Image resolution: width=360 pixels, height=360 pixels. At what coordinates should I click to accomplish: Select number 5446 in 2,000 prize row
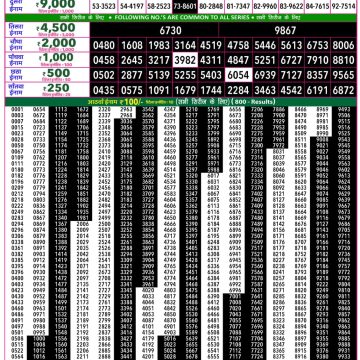265,45
